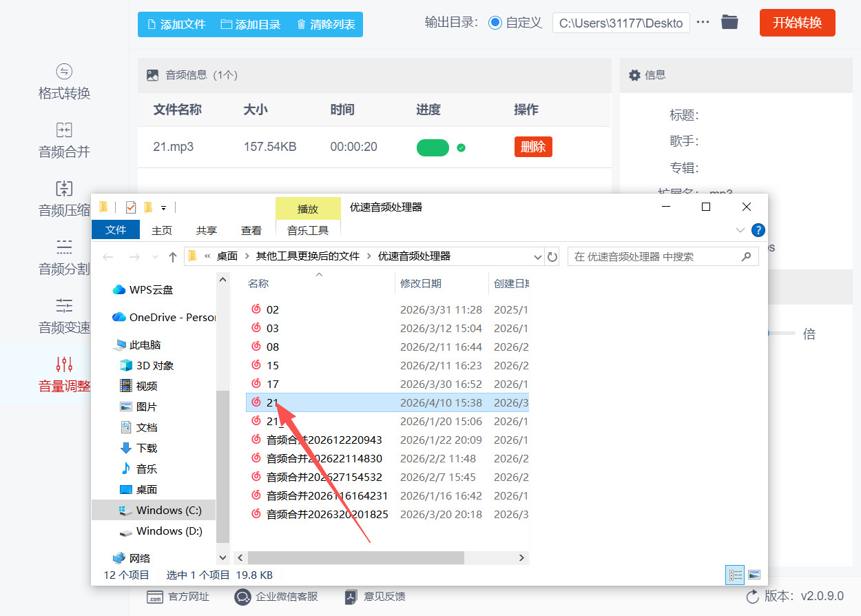Click the 播放 contextual tab header
This screenshot has height=616, width=861.
click(x=308, y=209)
